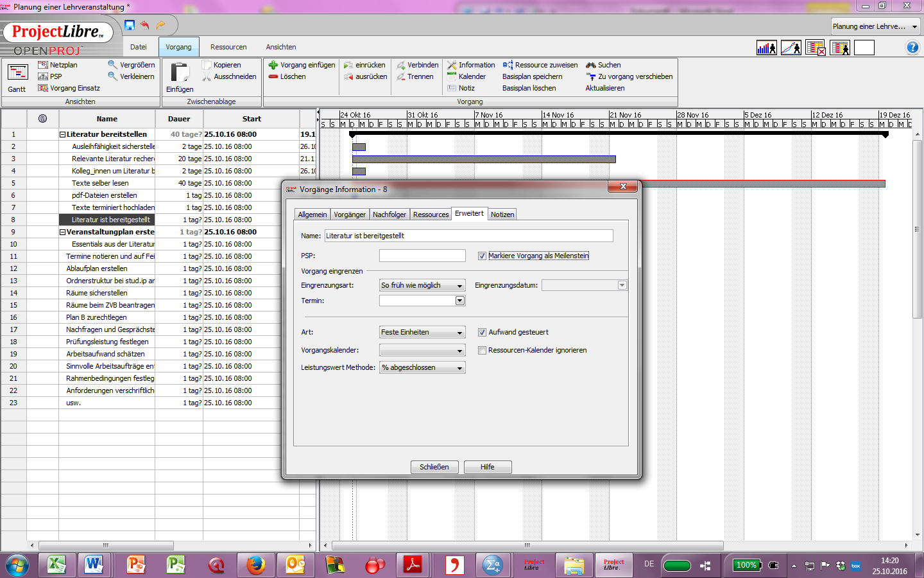Click the Verbinden link icon
Image resolution: width=924 pixels, height=578 pixels.
(418, 64)
